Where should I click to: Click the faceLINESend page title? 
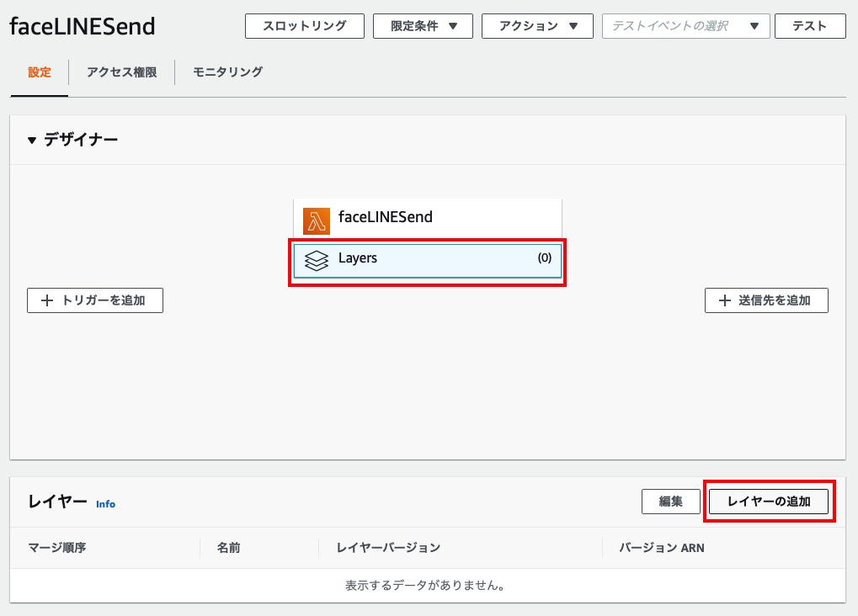click(x=82, y=26)
